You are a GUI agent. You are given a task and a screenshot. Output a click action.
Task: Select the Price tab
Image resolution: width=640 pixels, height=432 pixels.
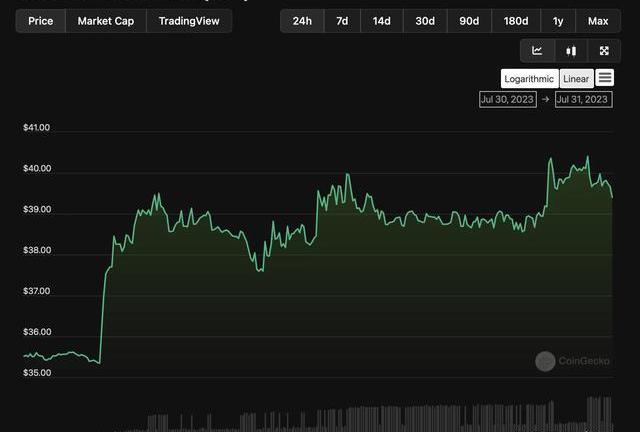[41, 21]
